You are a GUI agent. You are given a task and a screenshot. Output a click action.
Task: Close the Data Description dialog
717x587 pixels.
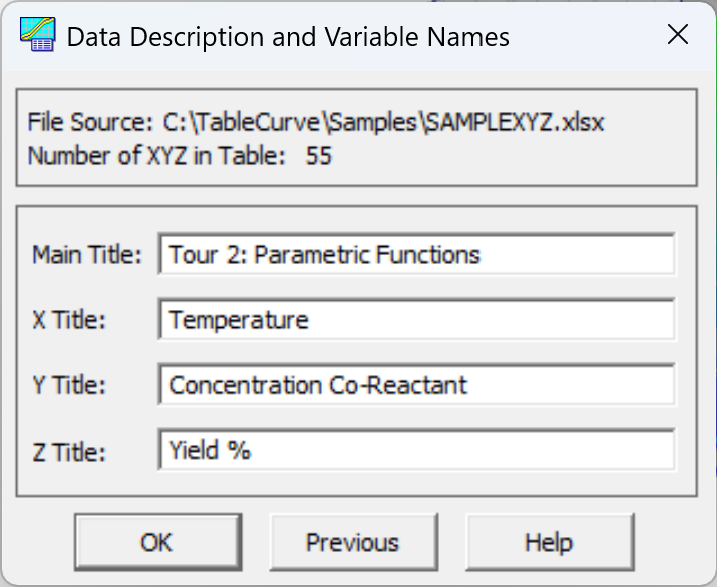click(678, 35)
